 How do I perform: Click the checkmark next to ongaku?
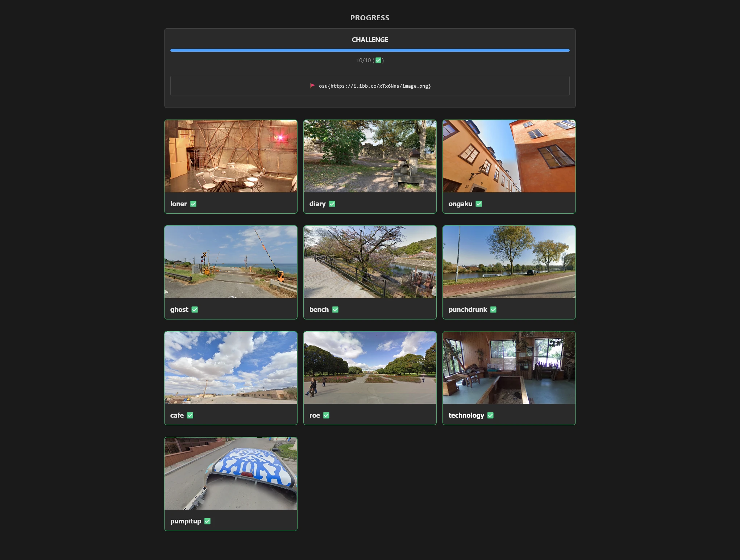point(479,204)
